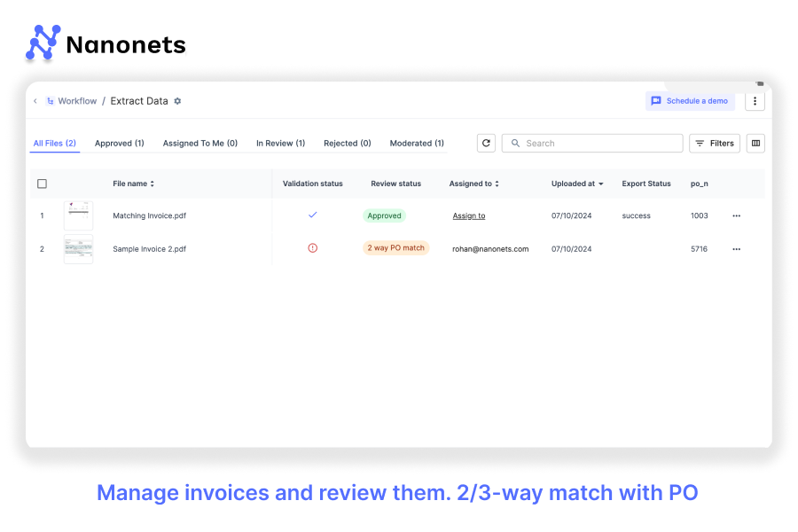Switch to the Approved (1) tab

(x=120, y=143)
